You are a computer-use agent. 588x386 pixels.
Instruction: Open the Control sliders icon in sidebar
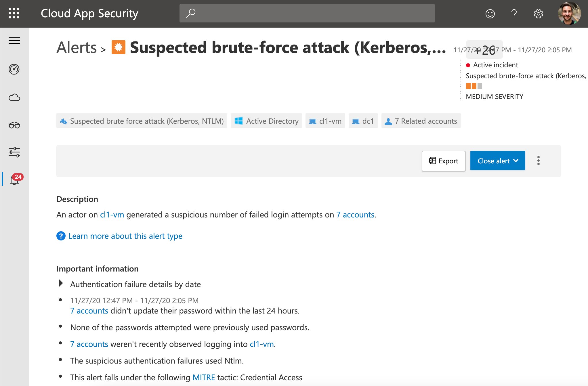(x=14, y=152)
